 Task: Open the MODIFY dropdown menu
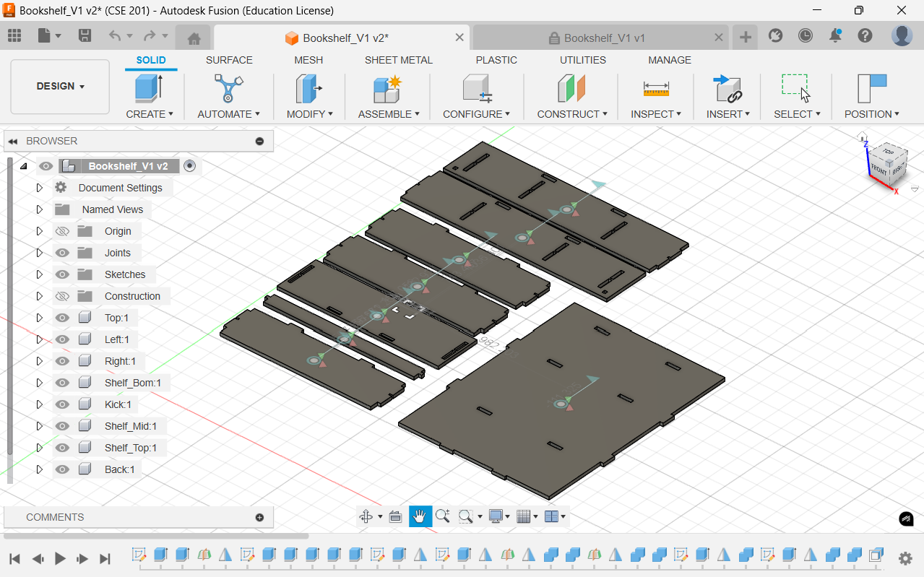tap(309, 114)
